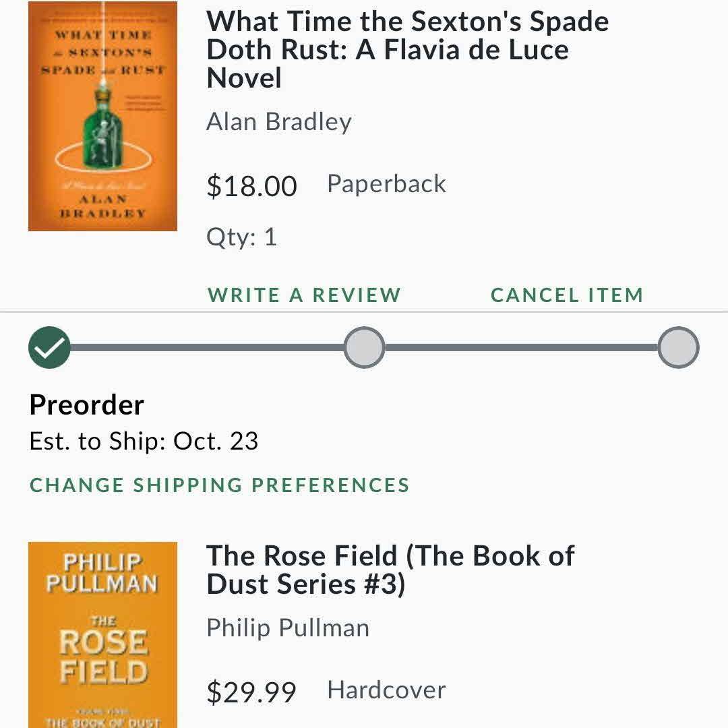This screenshot has height=728, width=728.
Task: Click the Preorder status heading
Action: pyautogui.click(x=87, y=405)
